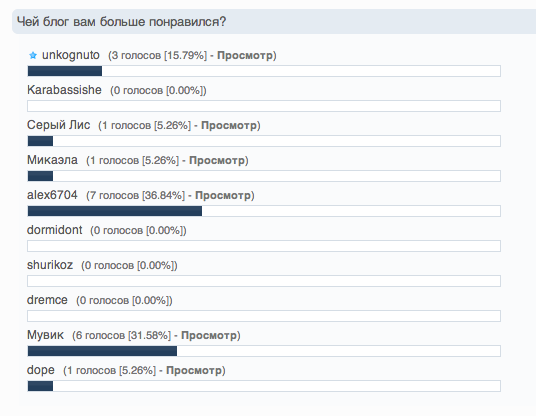536x416 pixels.
Task: Open Просмотр link for Мувик votes
Action: tap(209, 335)
